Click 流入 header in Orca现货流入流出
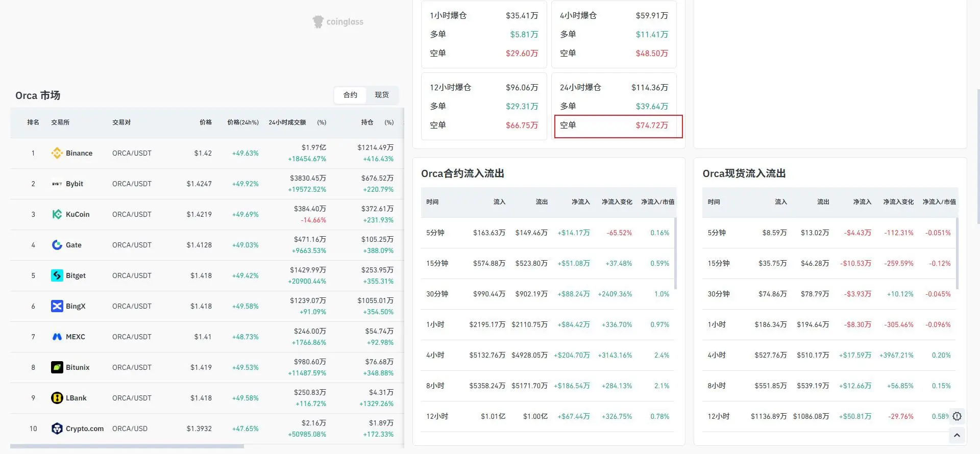 (781, 202)
